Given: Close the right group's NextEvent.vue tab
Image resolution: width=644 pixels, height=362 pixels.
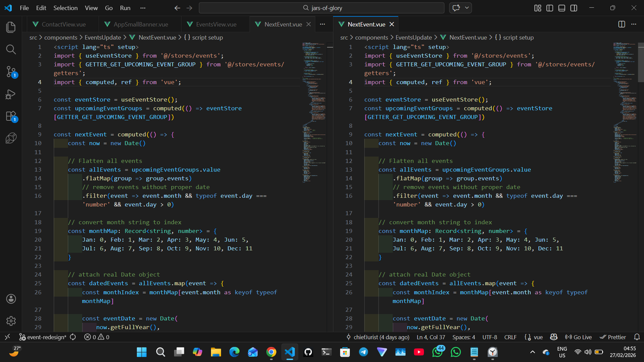Looking at the screenshot, I should 391,25.
